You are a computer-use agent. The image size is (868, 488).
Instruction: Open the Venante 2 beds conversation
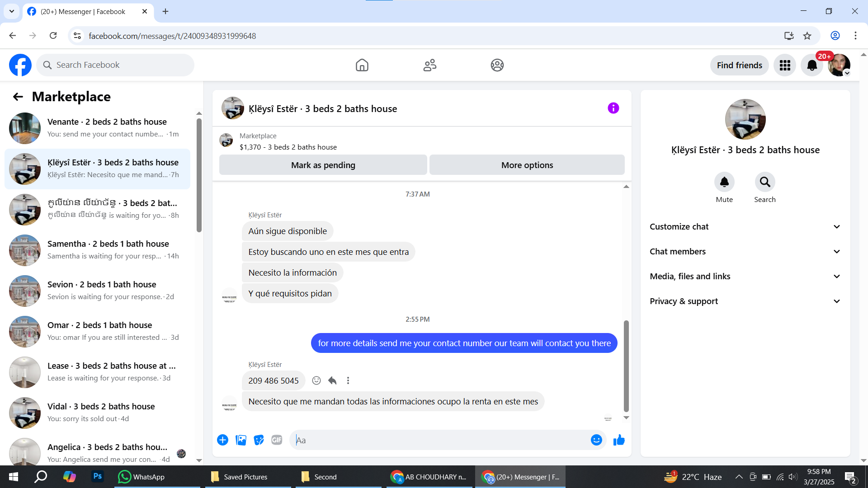(97, 128)
